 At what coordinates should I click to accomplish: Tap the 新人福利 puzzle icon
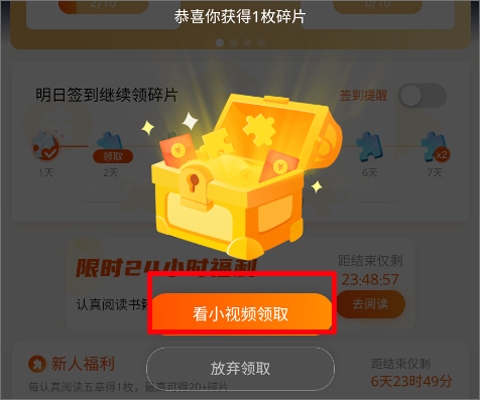coord(37,364)
